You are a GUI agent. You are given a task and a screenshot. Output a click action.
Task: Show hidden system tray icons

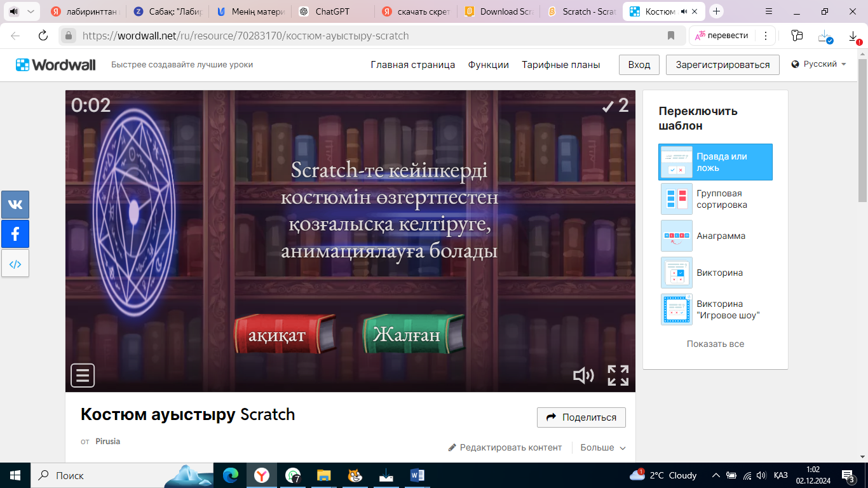(716, 475)
